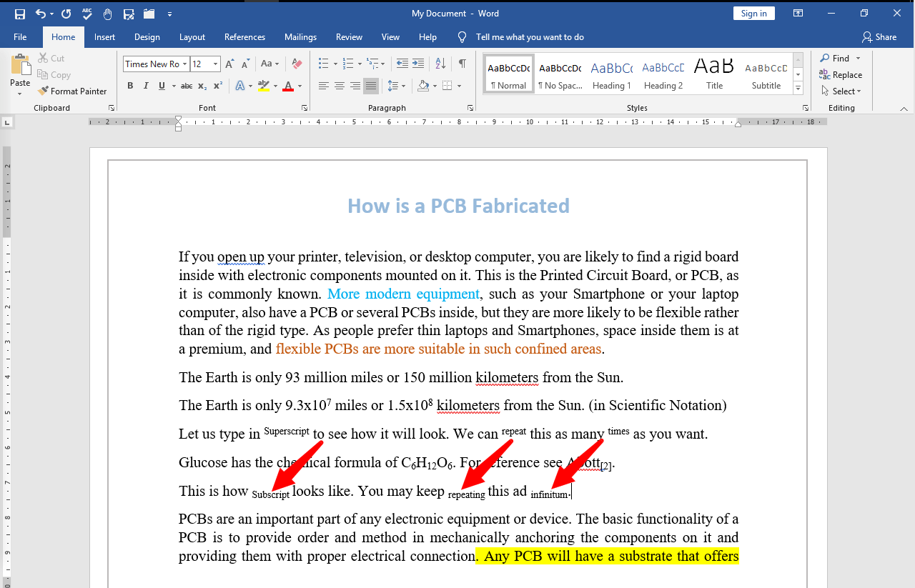
Task: Click the Sign in button
Action: click(753, 14)
